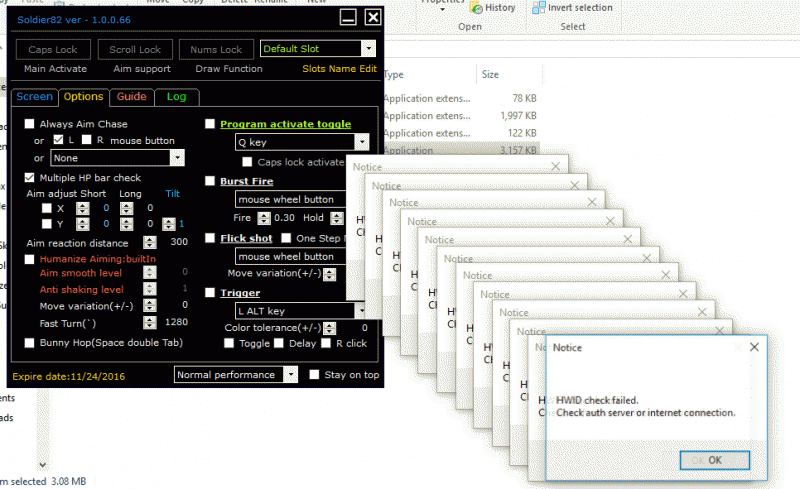800x489 pixels.
Task: Enable Program activate toggle checkbox
Action: pos(210,124)
